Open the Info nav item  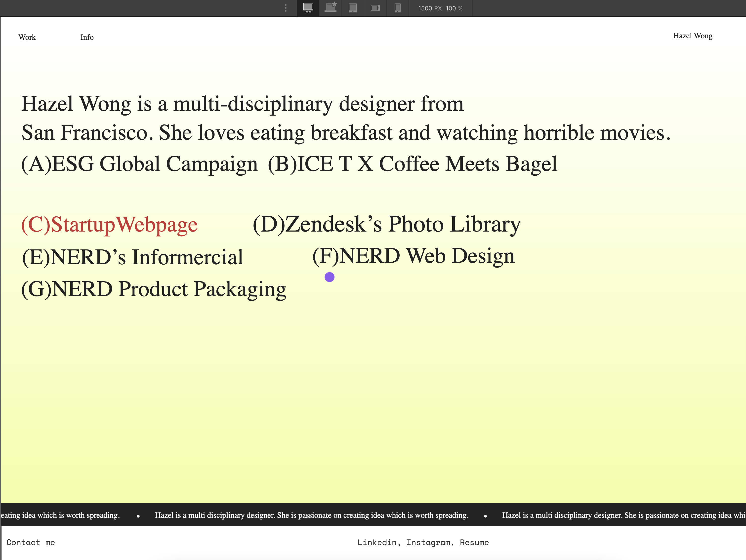click(87, 37)
